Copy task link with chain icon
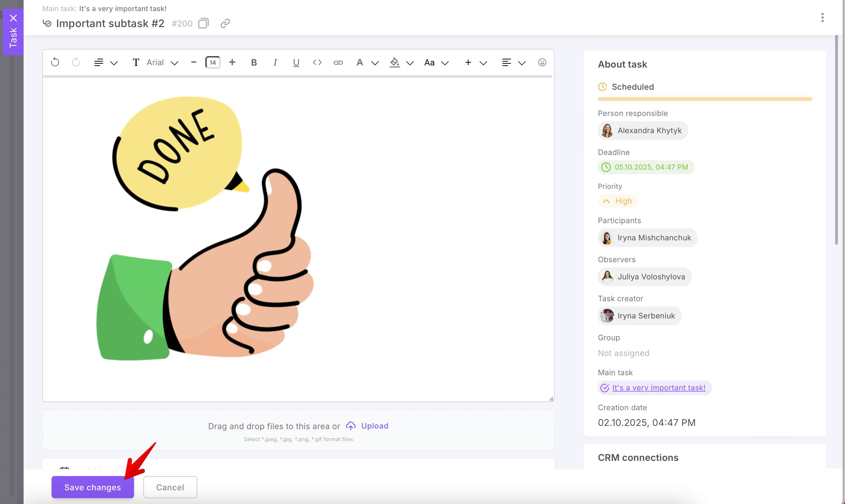This screenshot has width=845, height=504. tap(225, 23)
